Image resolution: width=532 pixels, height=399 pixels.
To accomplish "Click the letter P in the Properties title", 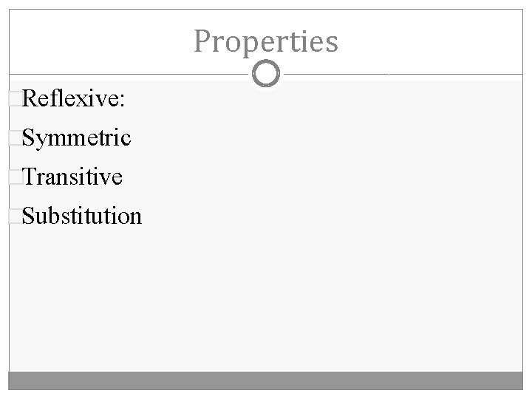I will [202, 41].
